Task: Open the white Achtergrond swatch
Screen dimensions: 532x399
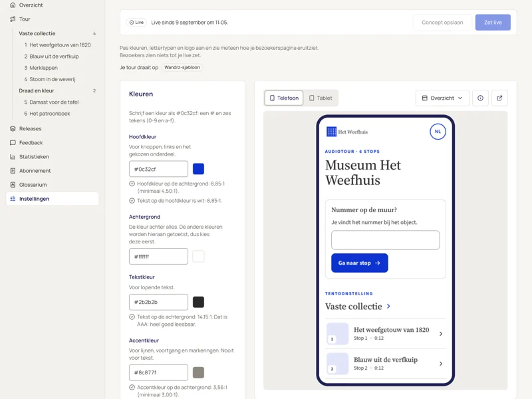Action: pos(198,257)
